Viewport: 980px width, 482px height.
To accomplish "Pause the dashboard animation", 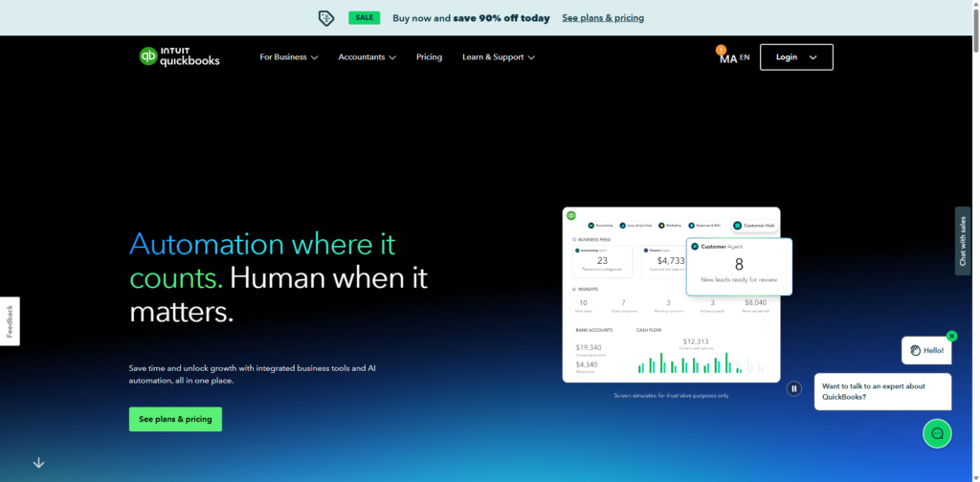I will tap(793, 388).
